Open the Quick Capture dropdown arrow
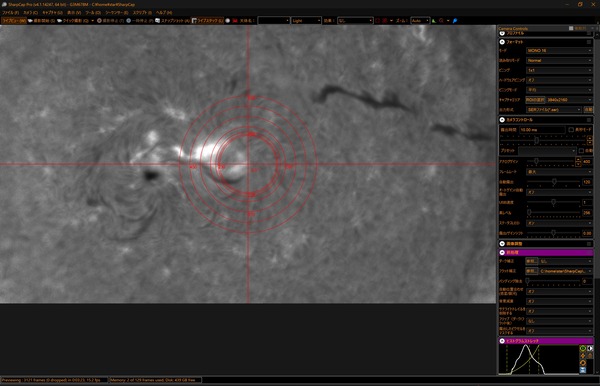 click(x=92, y=21)
